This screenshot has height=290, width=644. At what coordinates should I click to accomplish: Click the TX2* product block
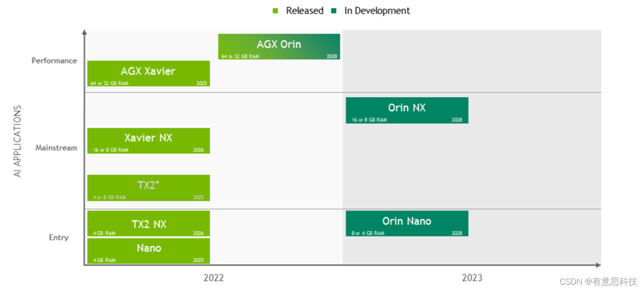[148, 188]
